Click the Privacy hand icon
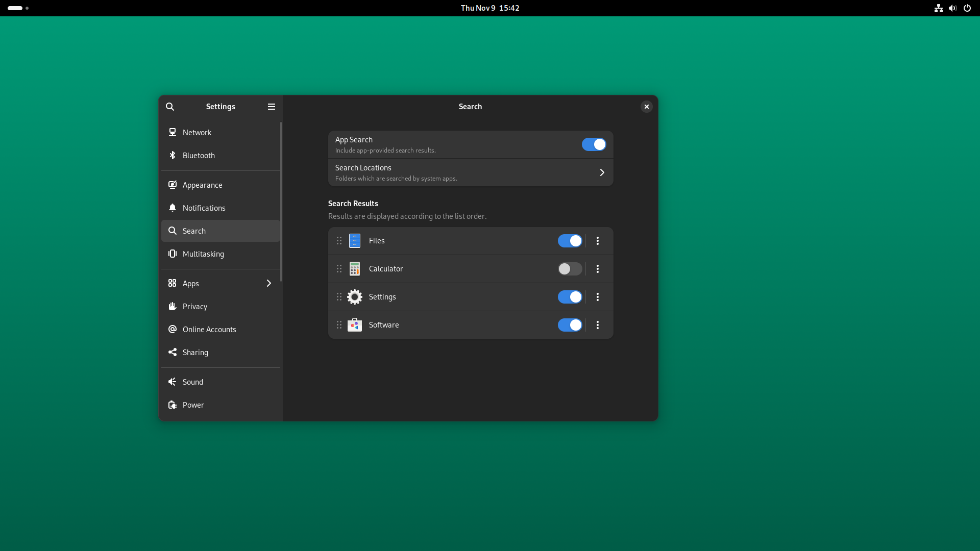Image resolution: width=980 pixels, height=551 pixels. click(x=173, y=306)
